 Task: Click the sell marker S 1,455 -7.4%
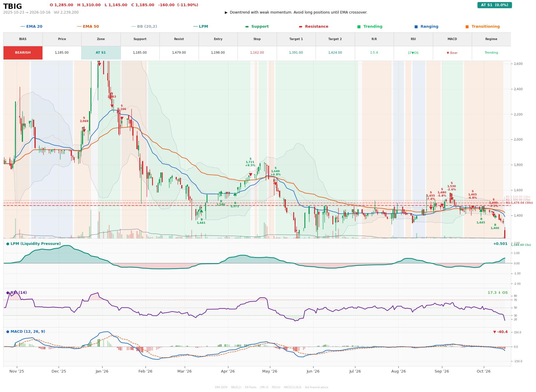(431, 208)
